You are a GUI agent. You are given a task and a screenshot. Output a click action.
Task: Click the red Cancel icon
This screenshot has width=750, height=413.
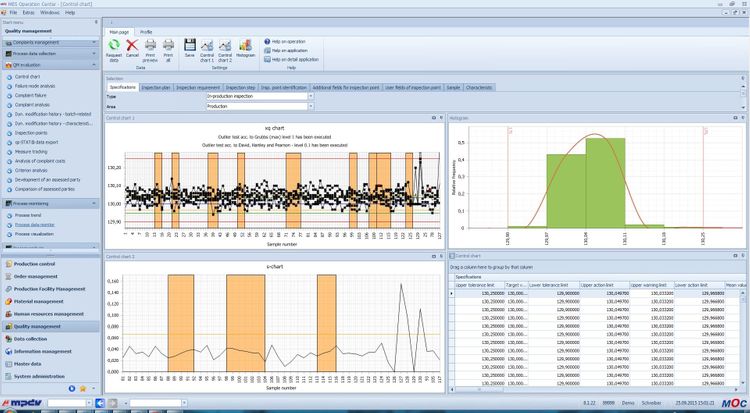point(132,45)
